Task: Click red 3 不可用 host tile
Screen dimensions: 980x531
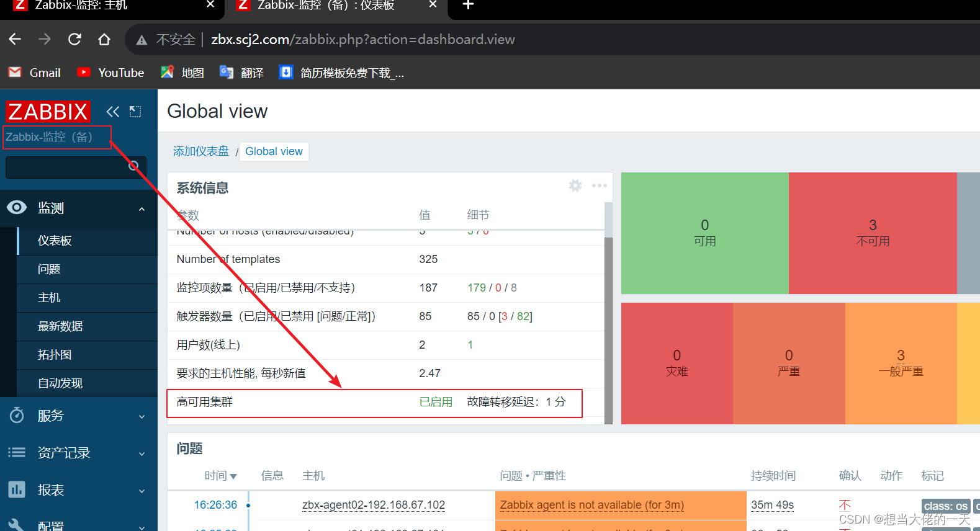Action: pyautogui.click(x=873, y=233)
